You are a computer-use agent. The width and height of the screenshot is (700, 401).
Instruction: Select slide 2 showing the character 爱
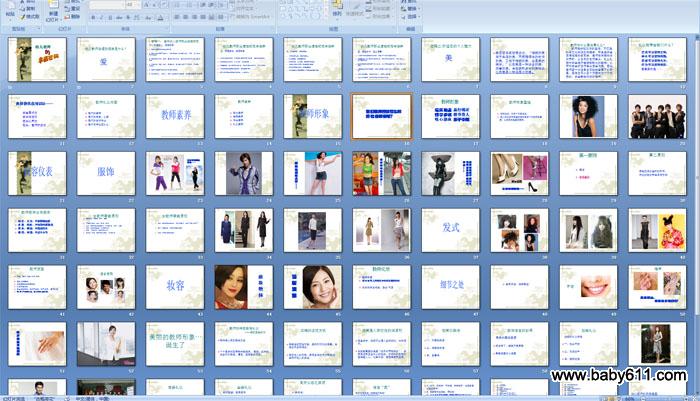(x=106, y=59)
